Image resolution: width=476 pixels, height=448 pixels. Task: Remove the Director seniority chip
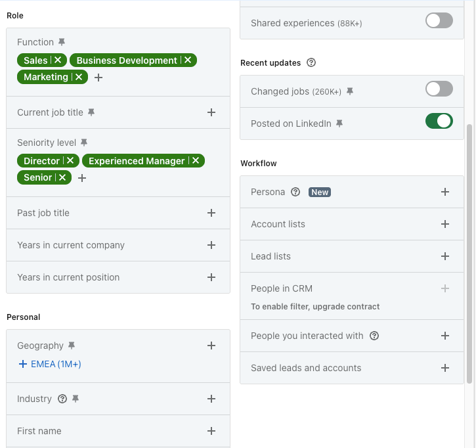pos(70,161)
